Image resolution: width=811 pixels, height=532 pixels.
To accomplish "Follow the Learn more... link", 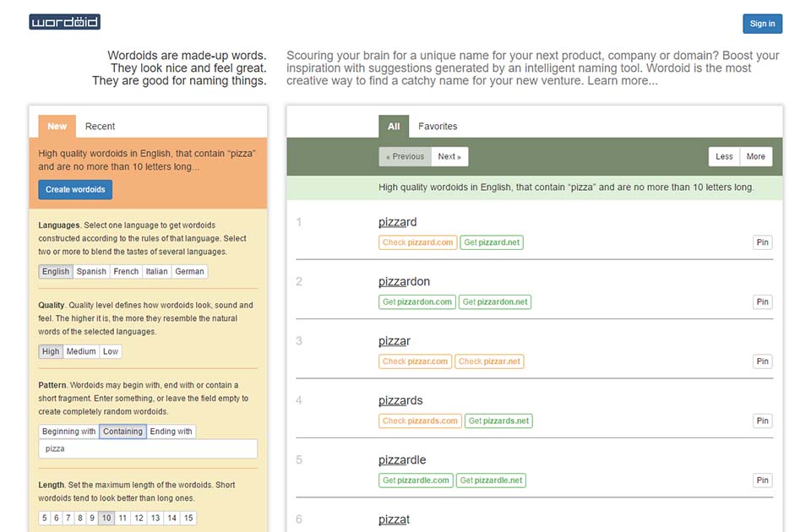I will [623, 81].
